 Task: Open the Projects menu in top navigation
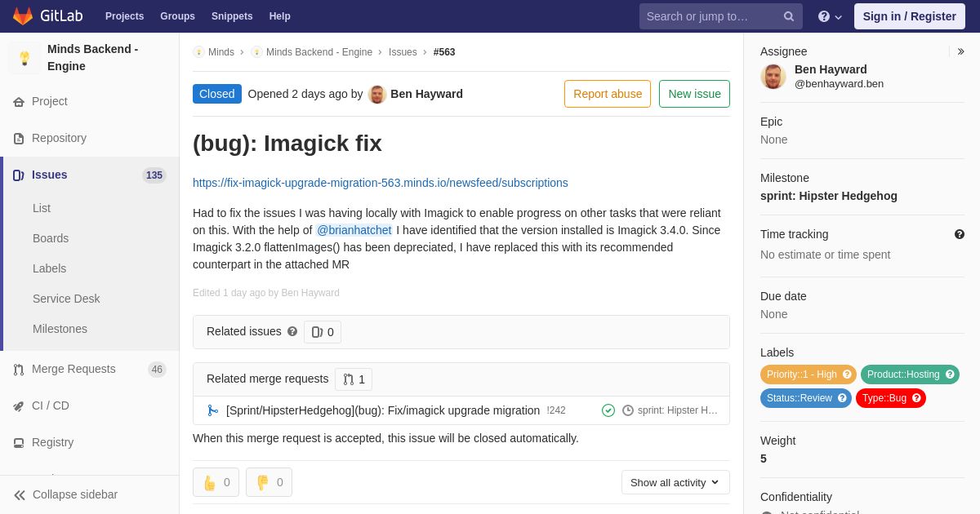click(x=124, y=16)
